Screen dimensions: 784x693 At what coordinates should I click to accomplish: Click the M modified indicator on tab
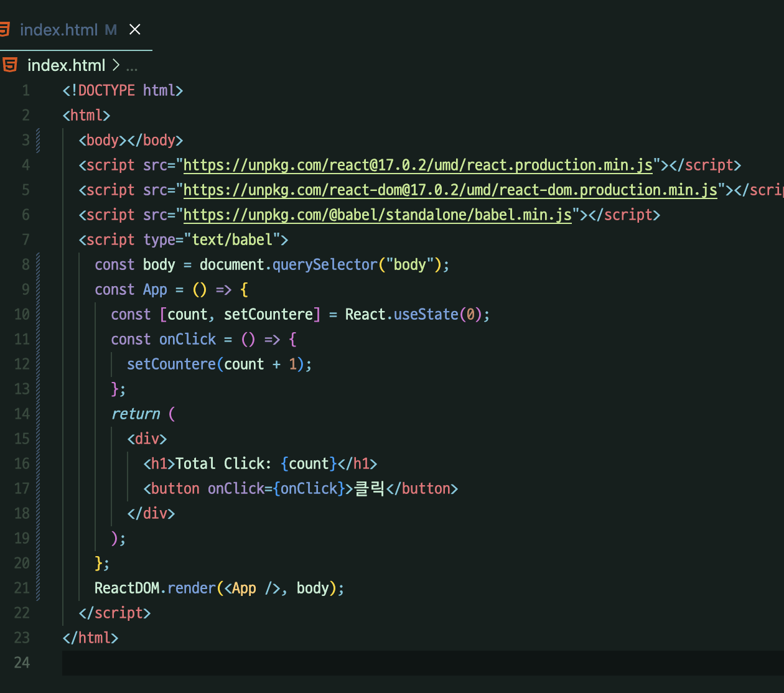(x=111, y=30)
